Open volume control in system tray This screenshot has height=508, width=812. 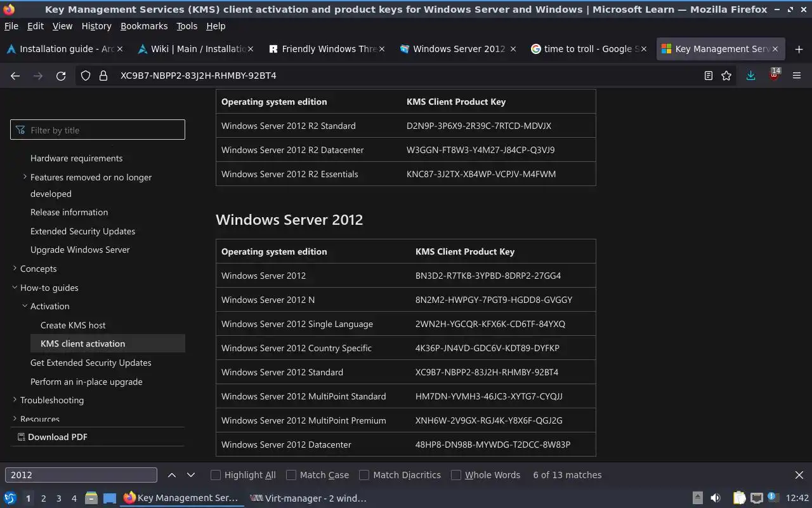pos(716,498)
